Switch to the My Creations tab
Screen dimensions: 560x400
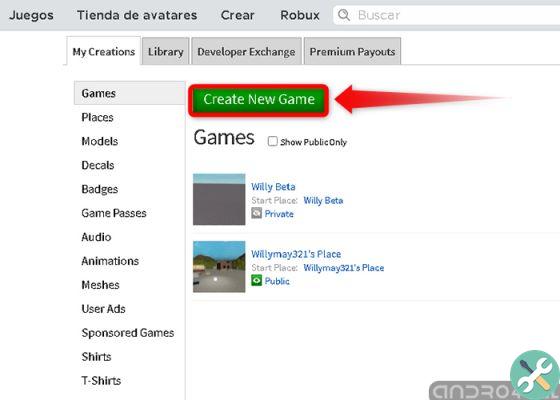tap(104, 51)
